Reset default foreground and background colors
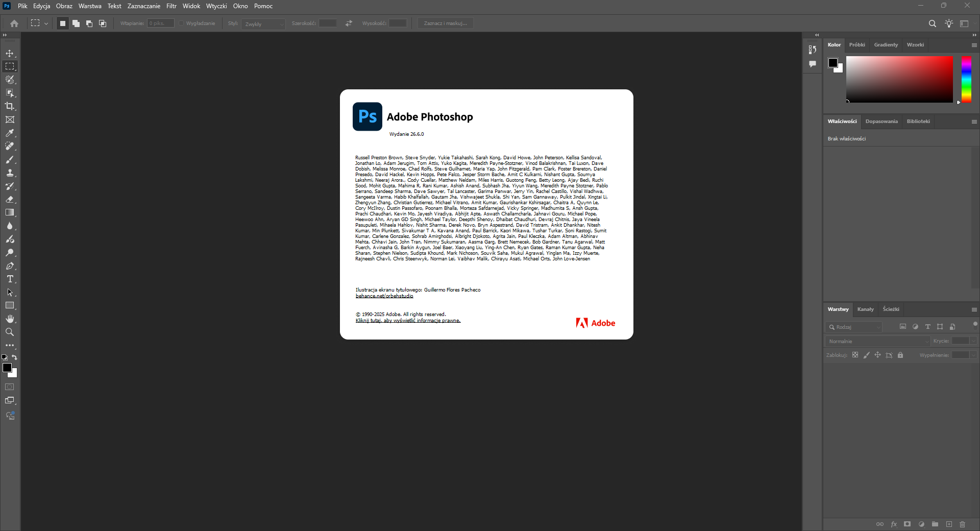Screen dimensions: 980x531 [5, 357]
